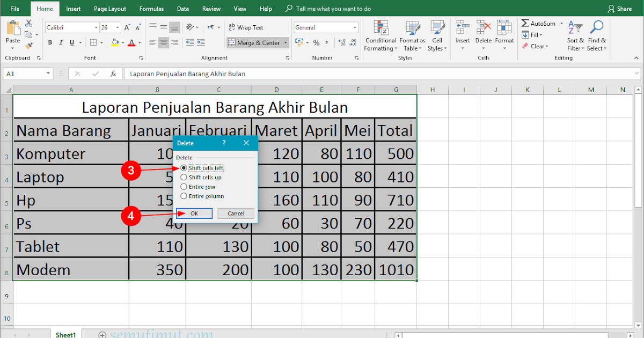Toggle Bold formatting

[49, 42]
